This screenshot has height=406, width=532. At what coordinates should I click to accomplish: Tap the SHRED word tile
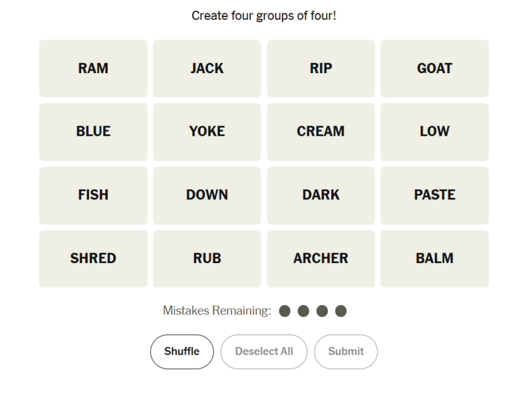(x=93, y=258)
